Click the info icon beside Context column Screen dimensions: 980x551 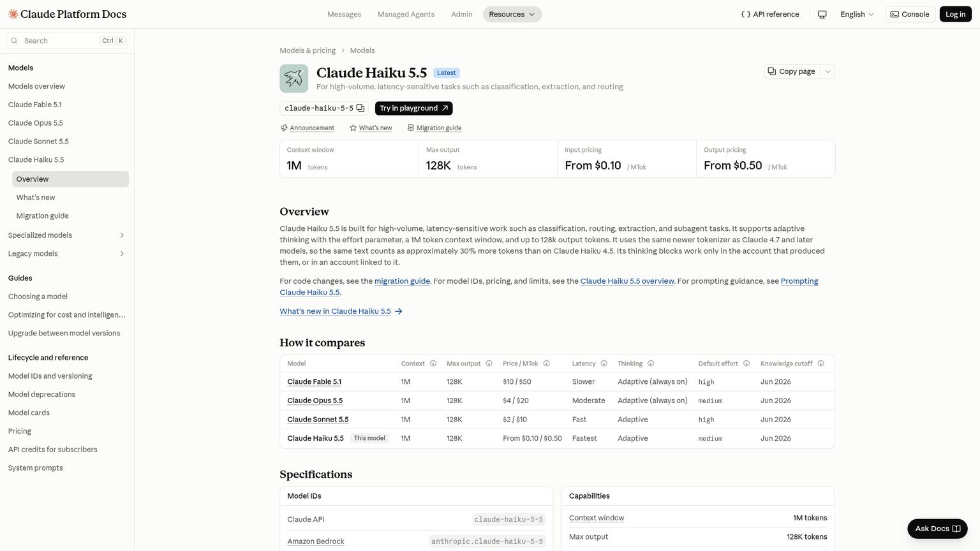click(x=433, y=364)
